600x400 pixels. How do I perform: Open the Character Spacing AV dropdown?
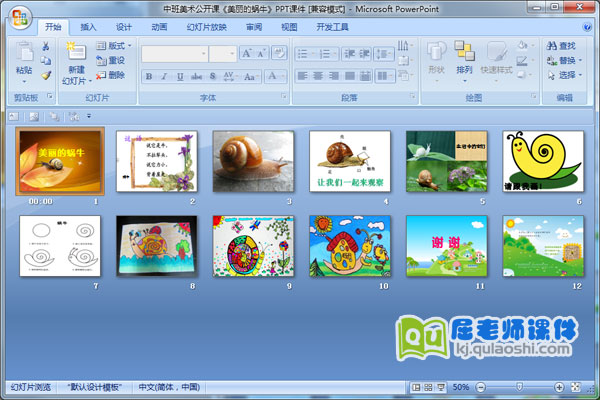[230, 77]
